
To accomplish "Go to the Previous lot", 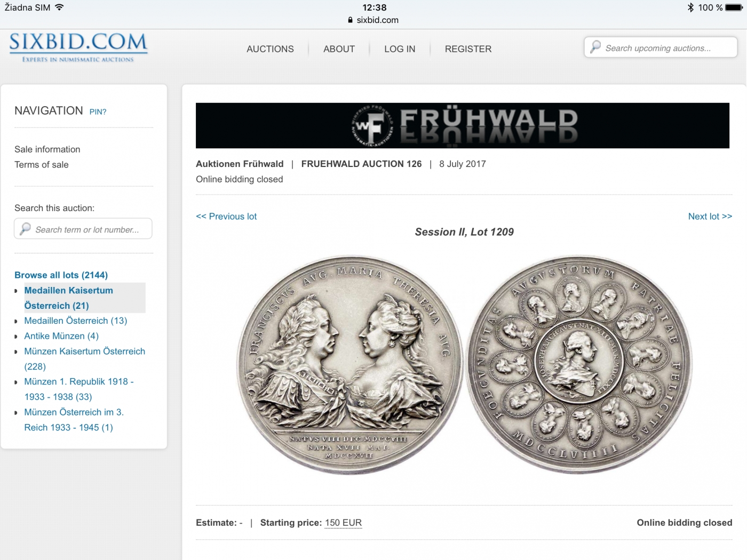I will tap(226, 217).
